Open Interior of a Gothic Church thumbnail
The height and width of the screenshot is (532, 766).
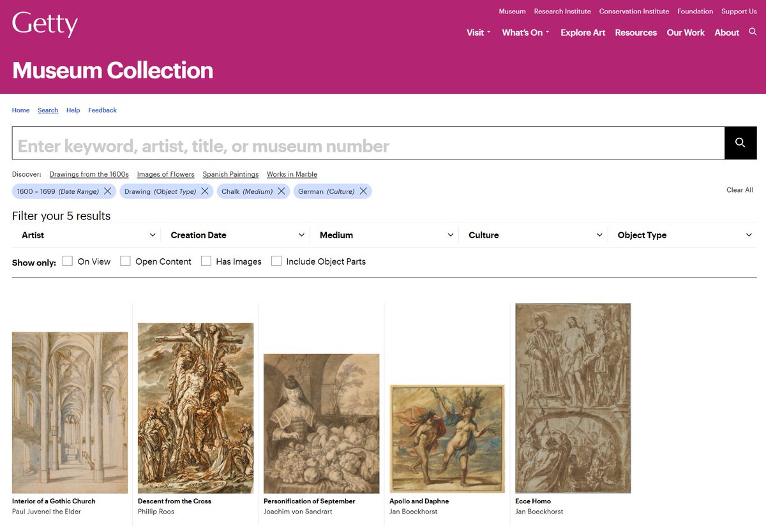tap(70, 413)
